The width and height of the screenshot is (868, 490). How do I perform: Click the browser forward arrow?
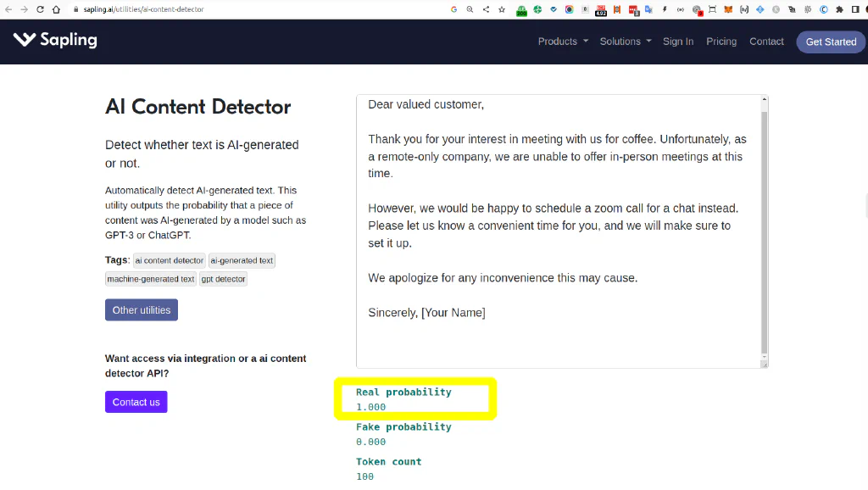point(24,9)
